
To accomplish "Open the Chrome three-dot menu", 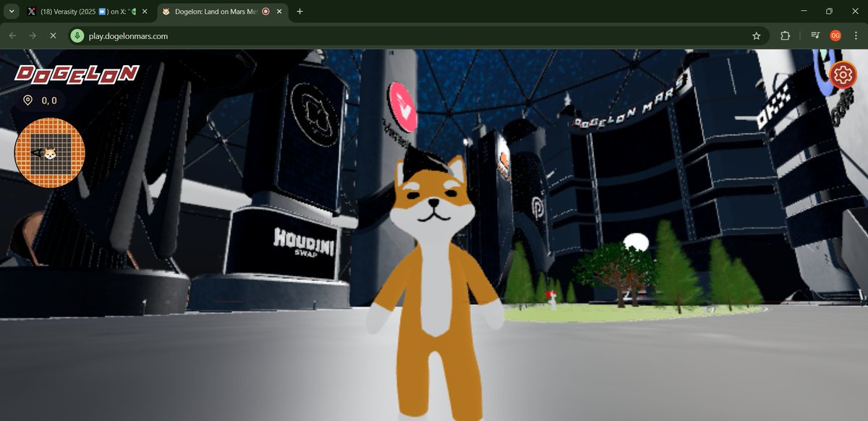I will (x=856, y=35).
